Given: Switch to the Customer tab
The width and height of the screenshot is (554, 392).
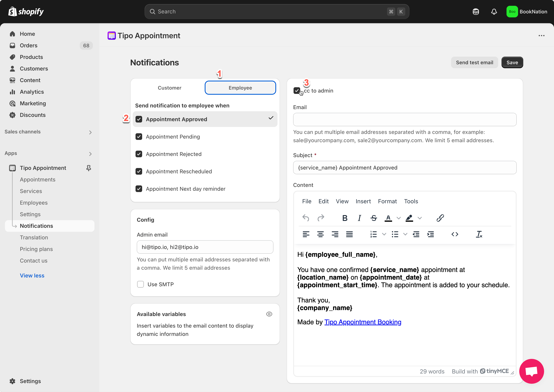Looking at the screenshot, I should [169, 88].
